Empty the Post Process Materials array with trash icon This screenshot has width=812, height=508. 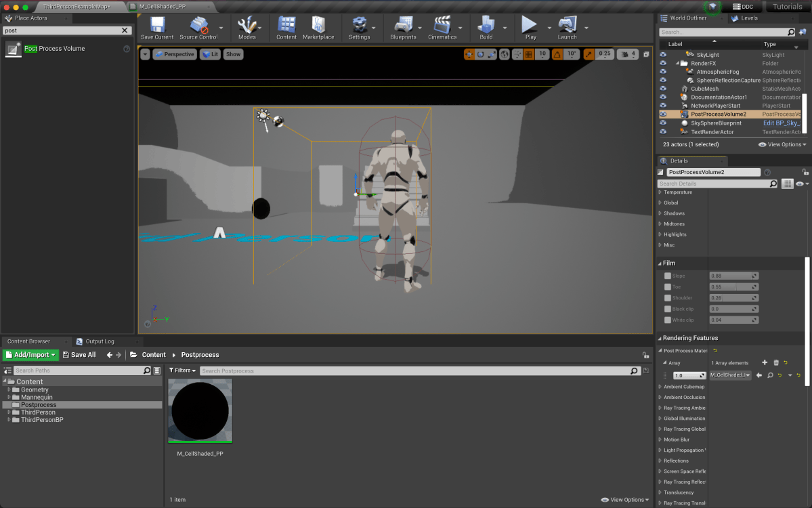tap(775, 362)
